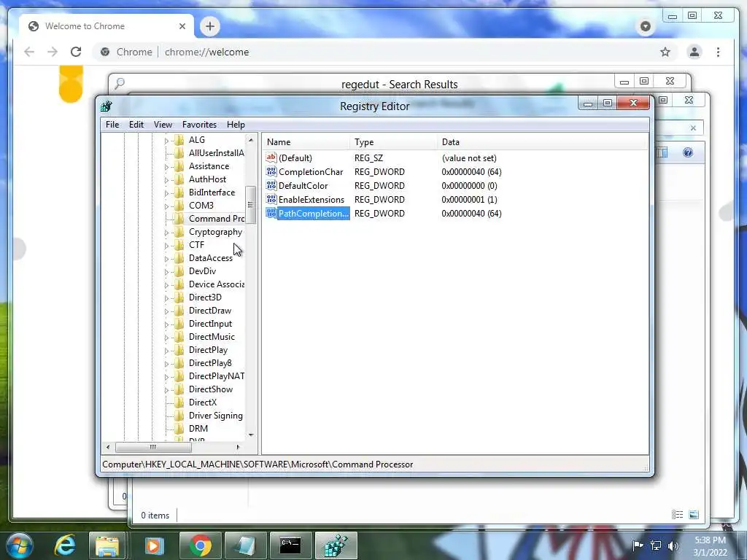Sort values by the Data column header

(542, 142)
